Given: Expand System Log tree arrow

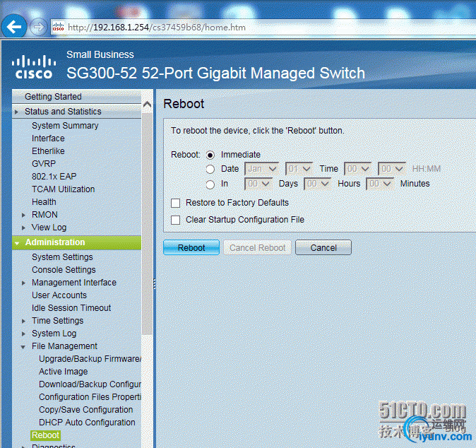Looking at the screenshot, I should pos(24,334).
